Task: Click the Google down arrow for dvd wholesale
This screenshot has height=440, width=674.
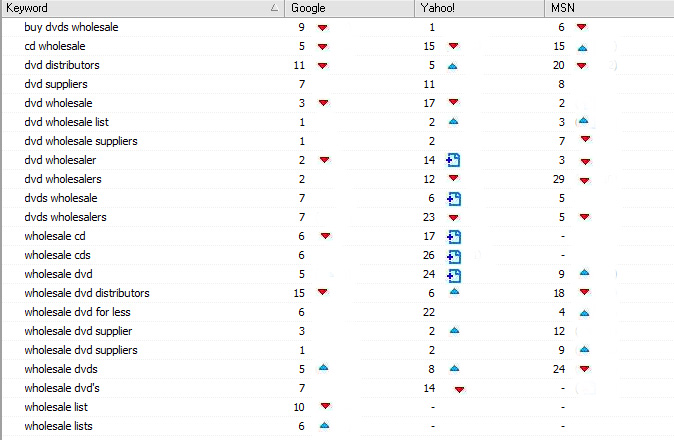Action: pyautogui.click(x=324, y=103)
